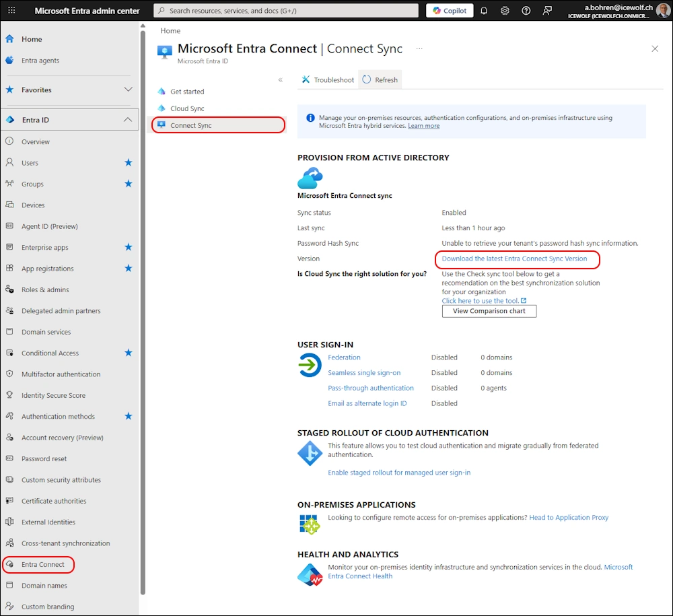Open the app launcher waffle icon
Viewport: 673px width, 616px height.
[11, 11]
